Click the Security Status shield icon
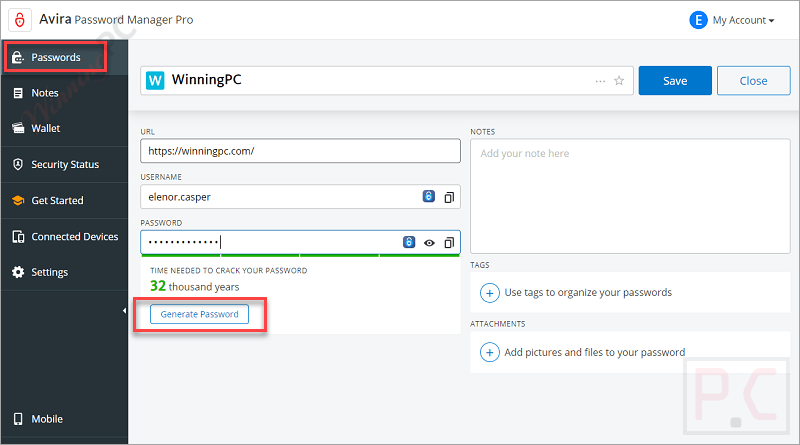The image size is (800, 445). point(18,164)
